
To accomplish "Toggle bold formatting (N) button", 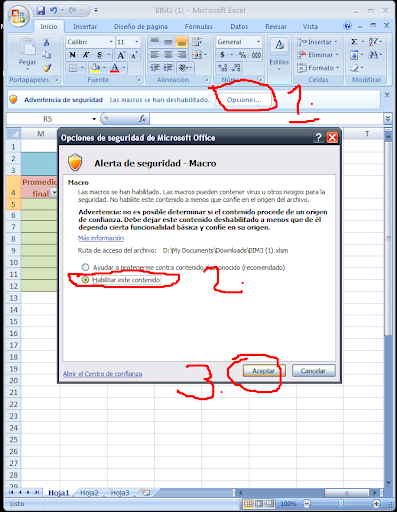I will (72, 55).
